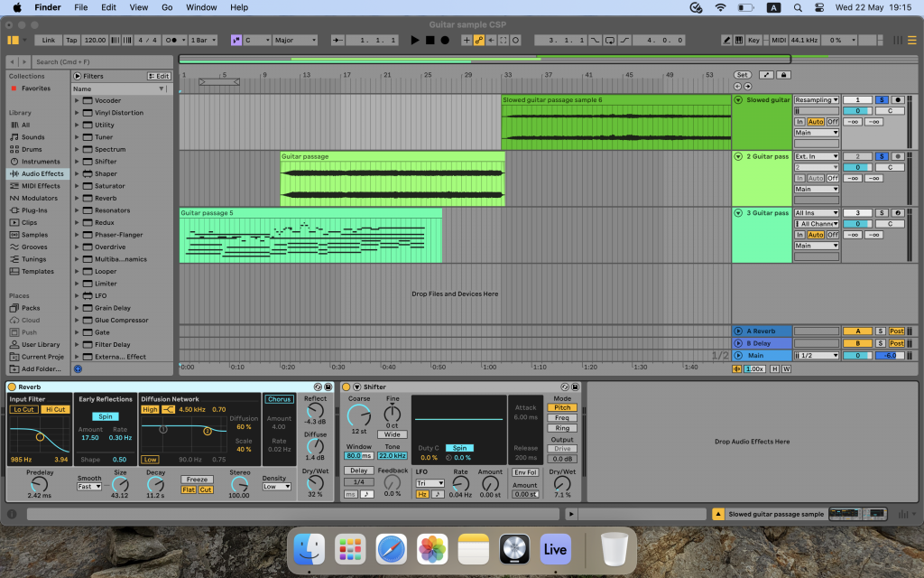Enable Chorus in Reverb
924x578 pixels.
click(x=280, y=399)
